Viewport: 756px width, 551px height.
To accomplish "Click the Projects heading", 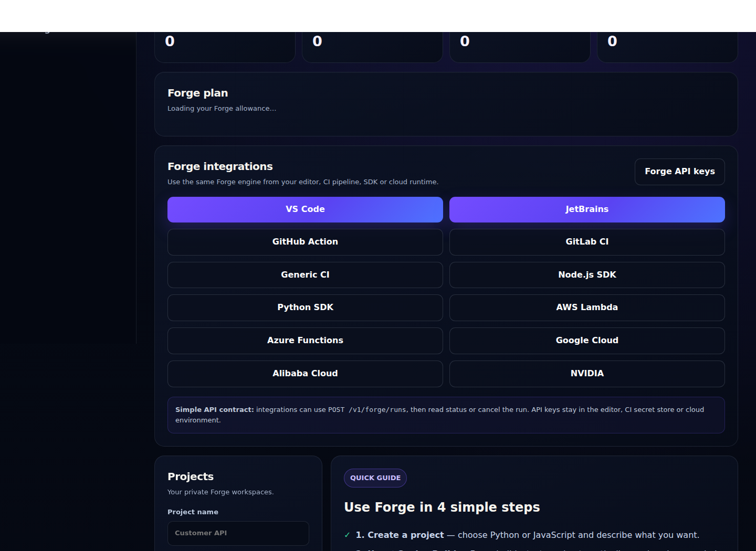I will click(191, 476).
